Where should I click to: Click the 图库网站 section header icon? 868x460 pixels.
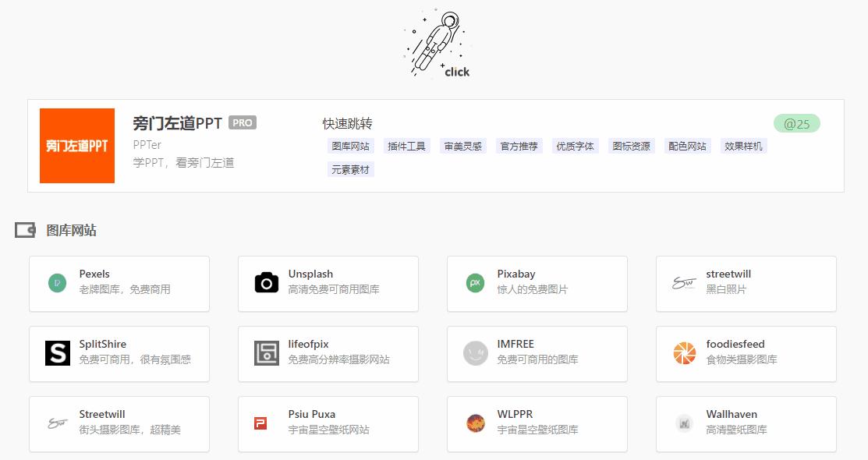click(24, 229)
